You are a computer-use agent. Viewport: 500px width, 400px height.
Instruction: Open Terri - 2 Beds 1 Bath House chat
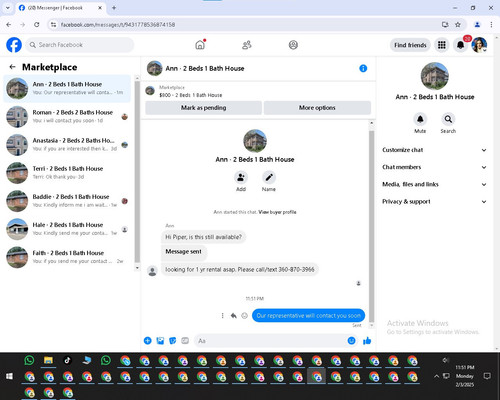(x=67, y=173)
